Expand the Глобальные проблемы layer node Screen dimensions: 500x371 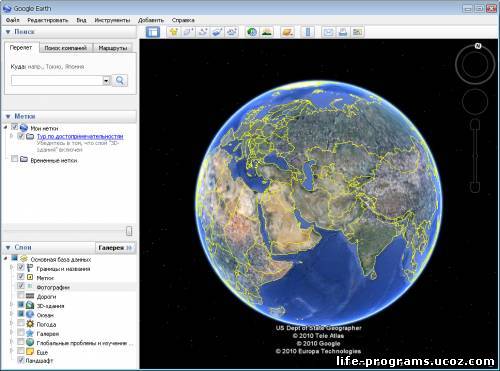[x=12, y=342]
